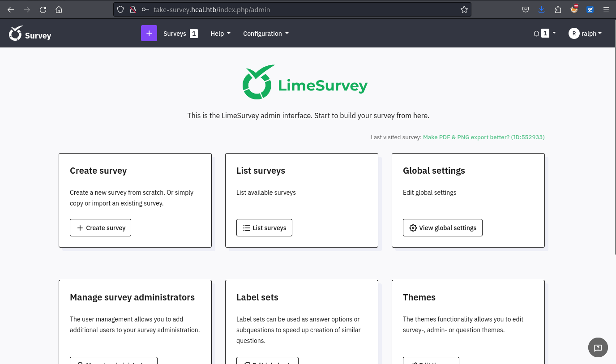Image resolution: width=616 pixels, height=364 pixels.
Task: Show browser downloads panel
Action: 542,9
